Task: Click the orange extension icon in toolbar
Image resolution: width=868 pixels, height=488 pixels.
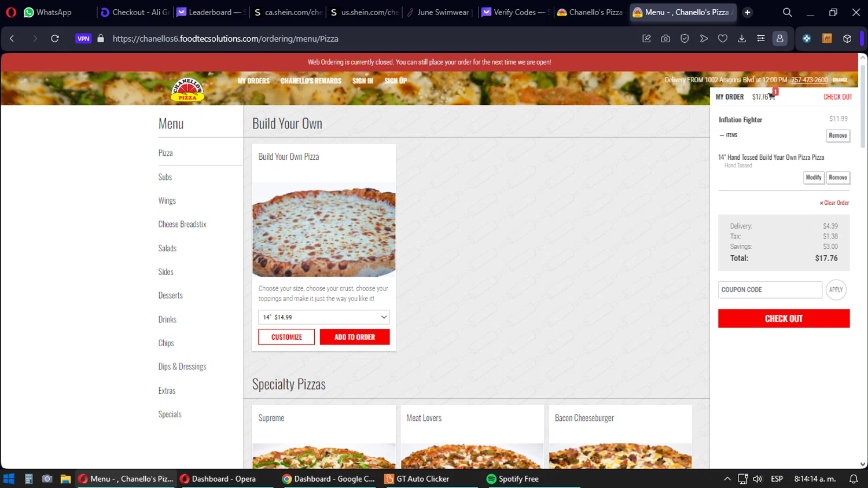Action: (x=827, y=38)
